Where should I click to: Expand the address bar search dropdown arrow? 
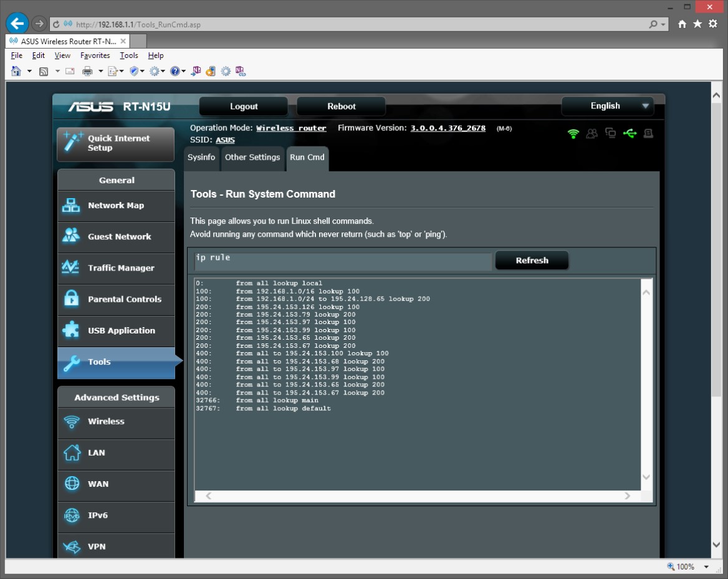pos(663,24)
